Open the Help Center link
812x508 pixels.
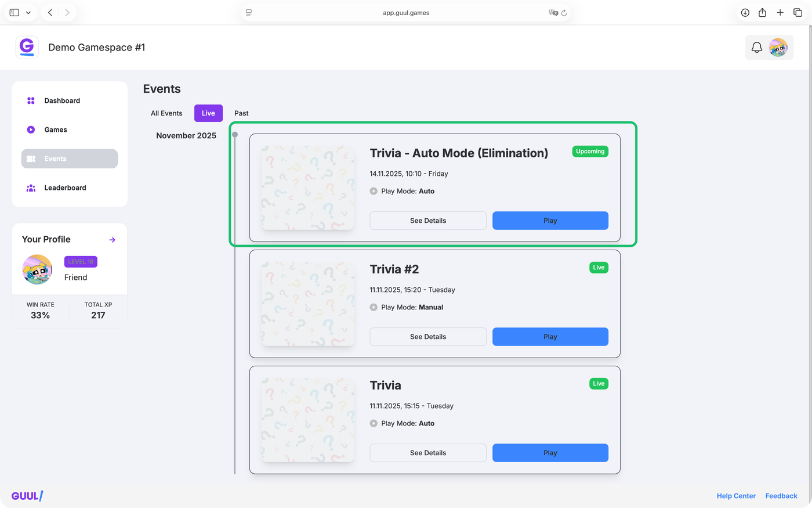coord(736,496)
